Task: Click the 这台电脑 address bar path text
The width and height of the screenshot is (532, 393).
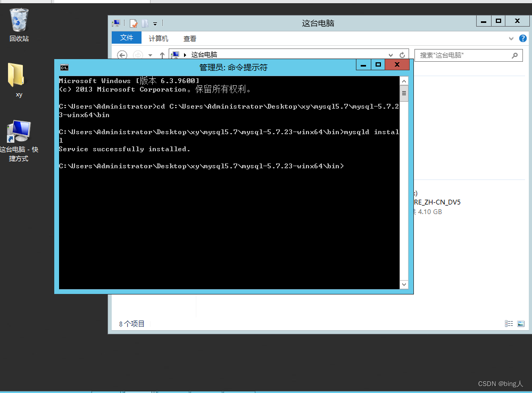Action: click(x=204, y=55)
